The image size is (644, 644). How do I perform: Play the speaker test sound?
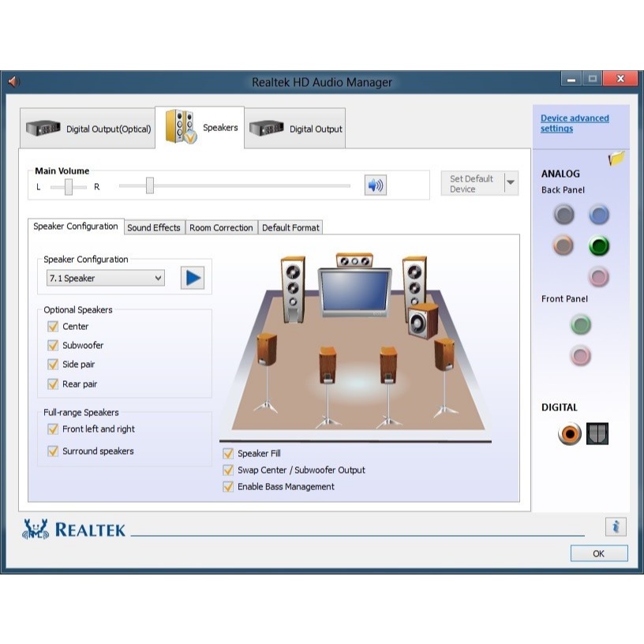(193, 278)
